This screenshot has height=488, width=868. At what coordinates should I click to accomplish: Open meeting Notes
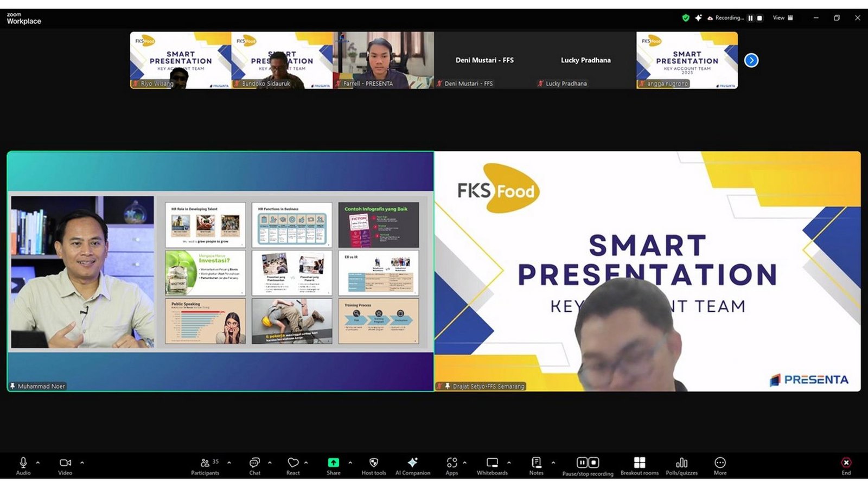pos(537,465)
